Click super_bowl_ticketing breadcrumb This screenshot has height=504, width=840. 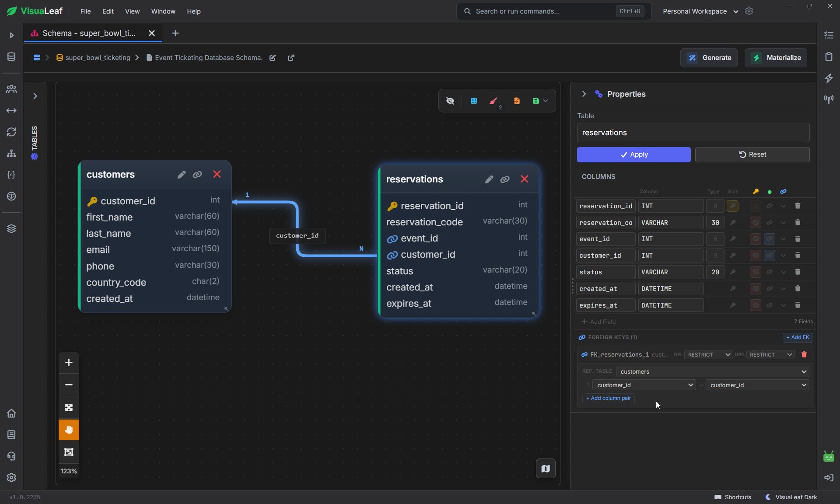point(93,58)
